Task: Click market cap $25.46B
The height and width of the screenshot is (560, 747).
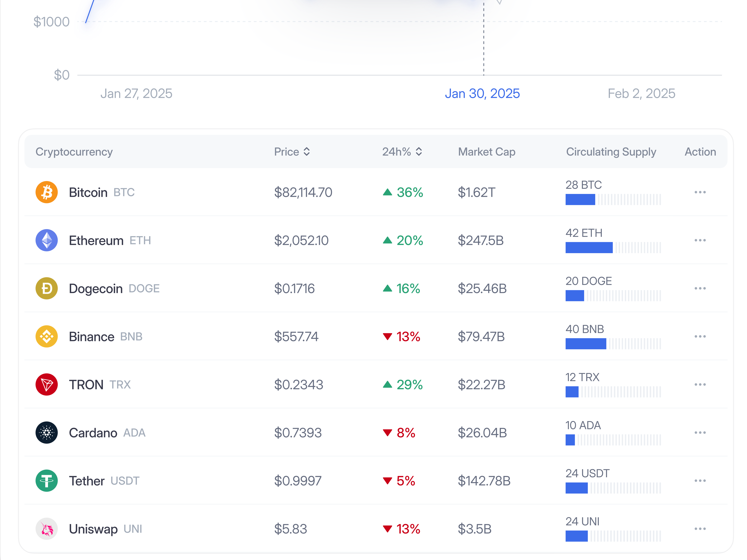Action: [x=482, y=289]
